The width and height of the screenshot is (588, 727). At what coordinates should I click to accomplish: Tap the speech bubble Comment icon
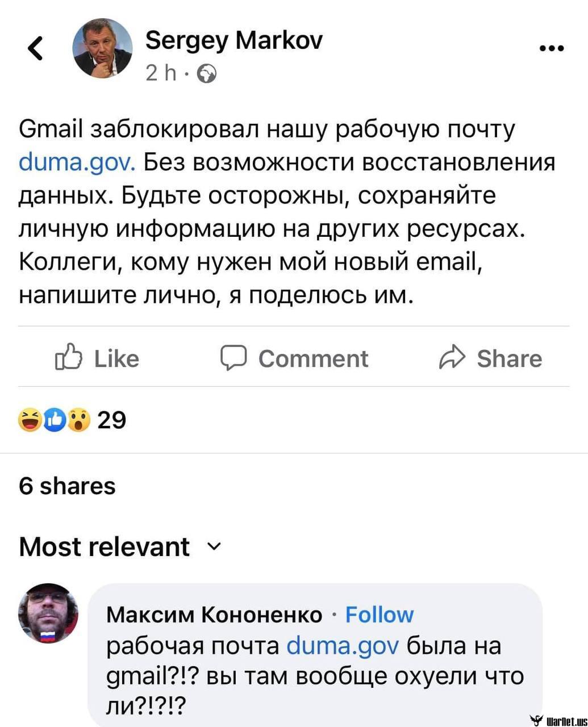[233, 358]
